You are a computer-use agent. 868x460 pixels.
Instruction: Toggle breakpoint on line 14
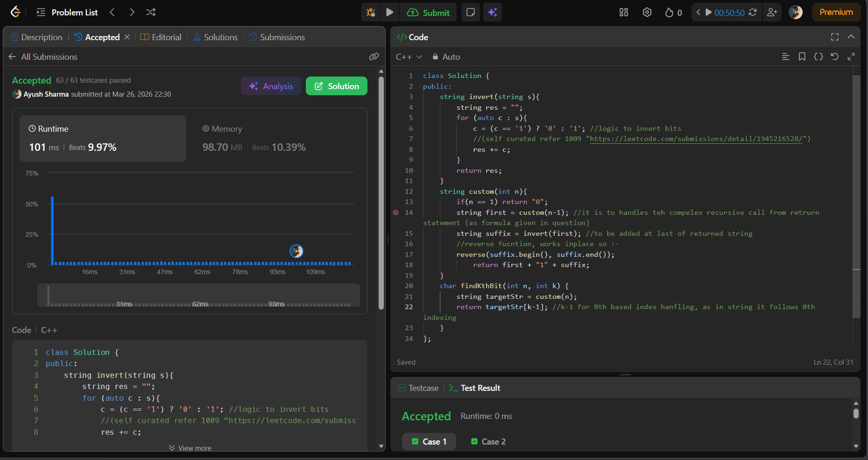point(396,212)
